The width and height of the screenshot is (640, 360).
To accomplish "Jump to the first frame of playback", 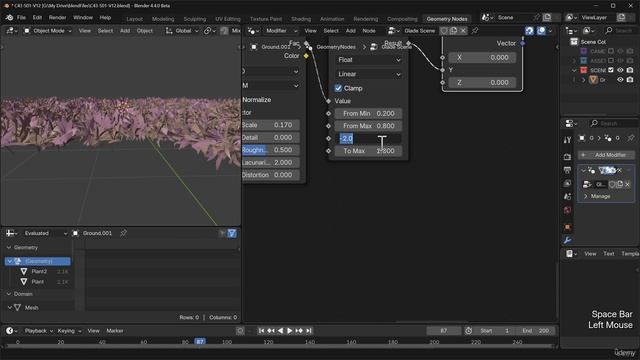I will pyautogui.click(x=261, y=331).
